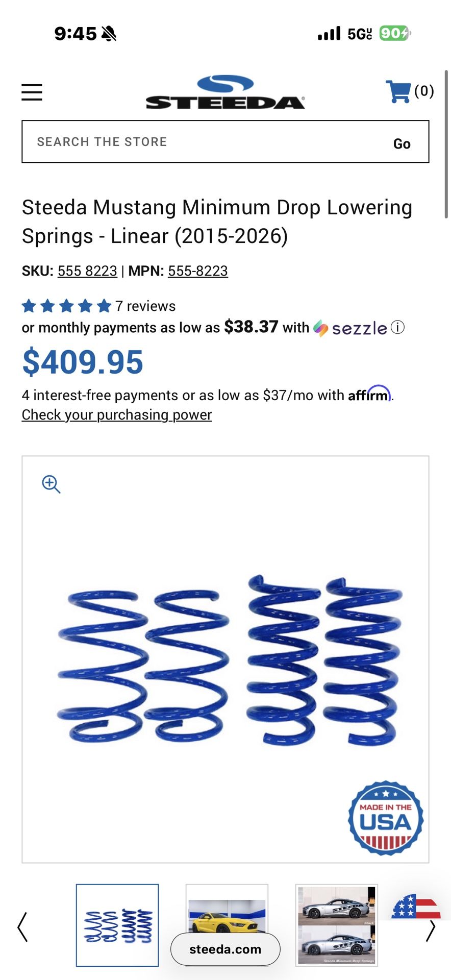The height and width of the screenshot is (980, 451).
Task: Click Check your purchasing power
Action: (x=116, y=415)
